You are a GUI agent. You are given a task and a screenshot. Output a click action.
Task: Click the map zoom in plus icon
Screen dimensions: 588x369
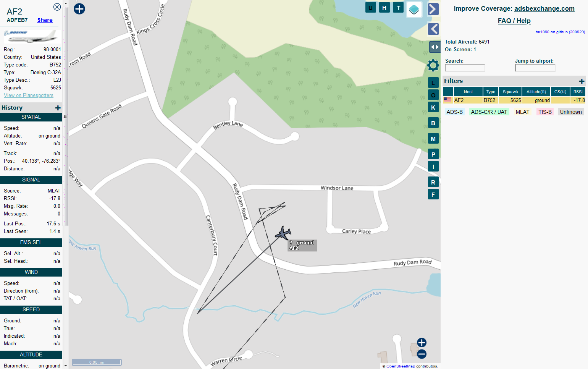point(422,342)
